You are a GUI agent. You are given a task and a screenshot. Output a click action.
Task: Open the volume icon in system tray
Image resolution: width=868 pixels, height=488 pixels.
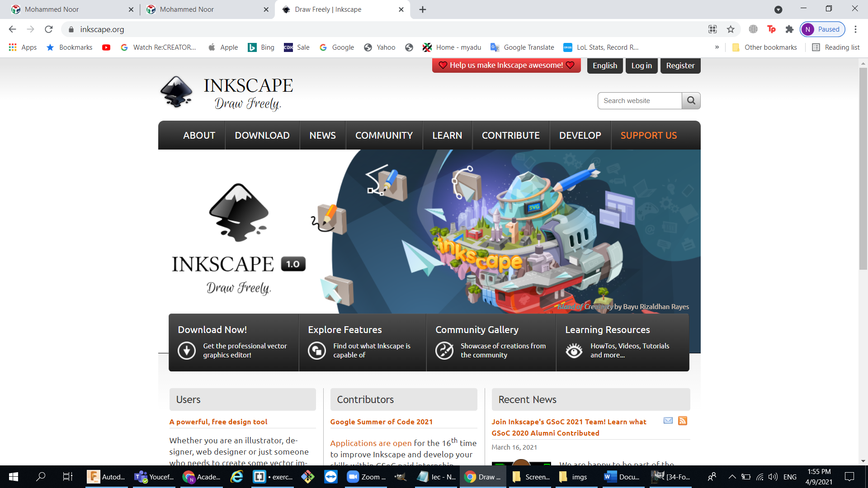[773, 477]
